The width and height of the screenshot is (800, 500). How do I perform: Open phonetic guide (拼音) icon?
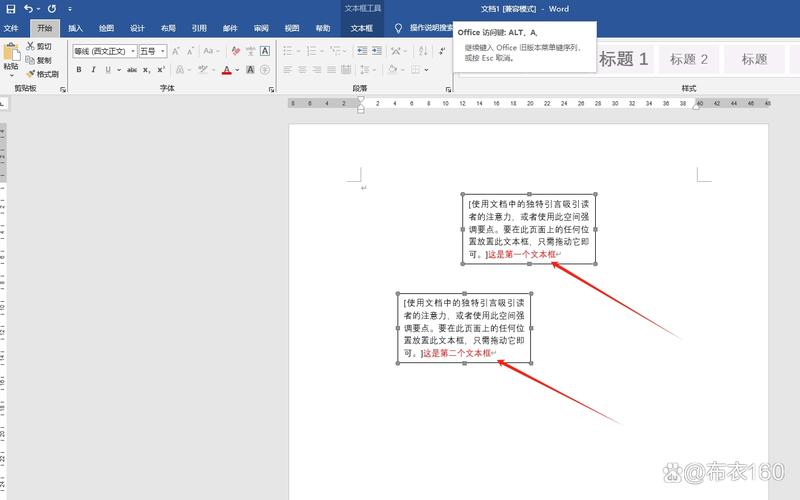(250, 51)
